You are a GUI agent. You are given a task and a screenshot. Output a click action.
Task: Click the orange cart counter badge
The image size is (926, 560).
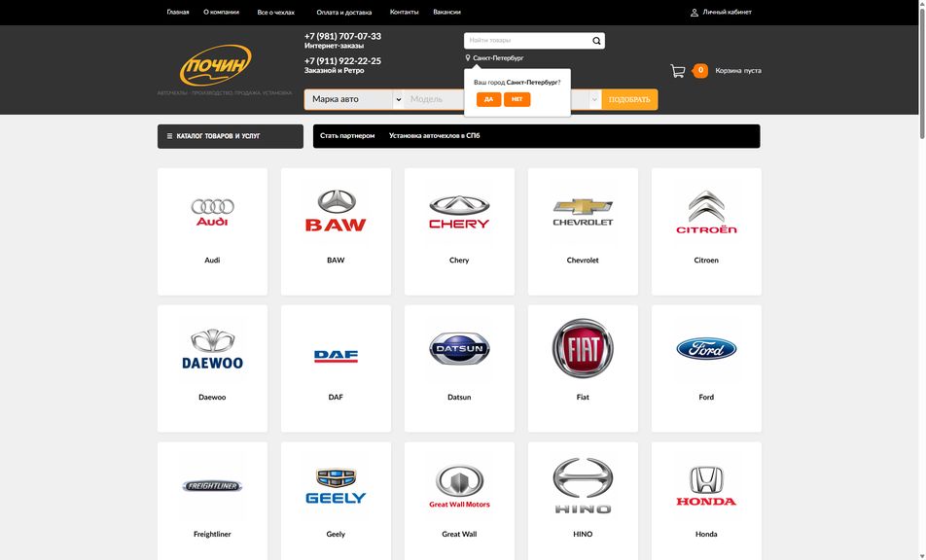coord(699,71)
